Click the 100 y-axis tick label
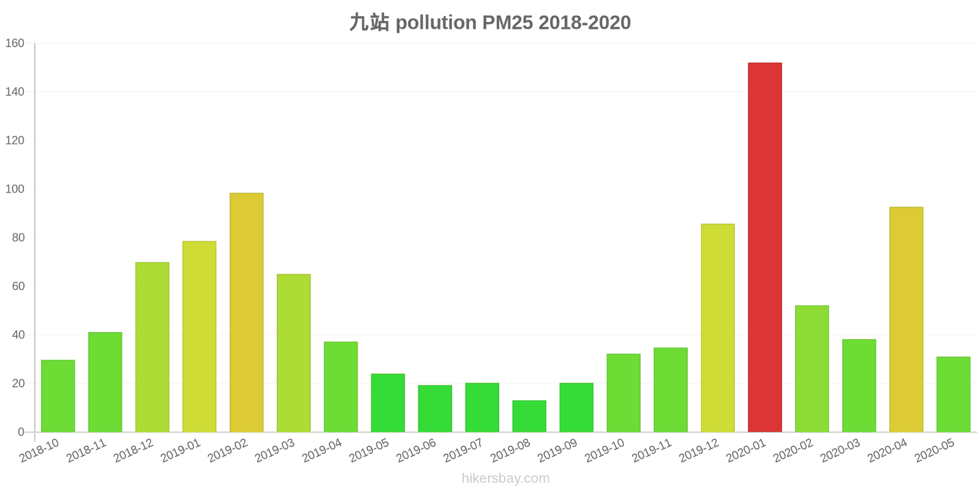This screenshot has height=490, width=980. 15,189
